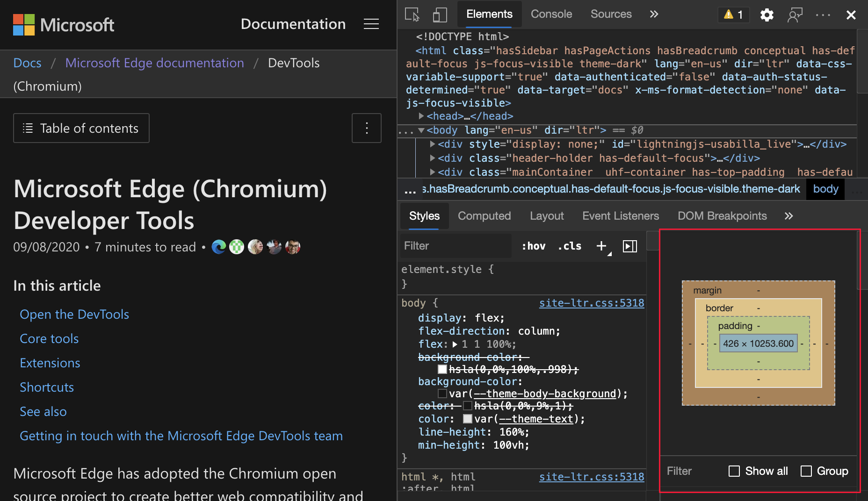Click the .cls element classes icon

(x=570, y=246)
